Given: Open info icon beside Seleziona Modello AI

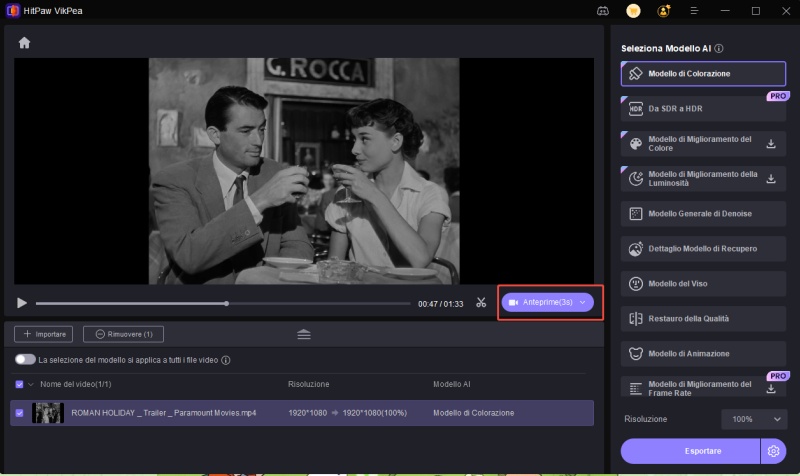Looking at the screenshot, I should [719, 48].
